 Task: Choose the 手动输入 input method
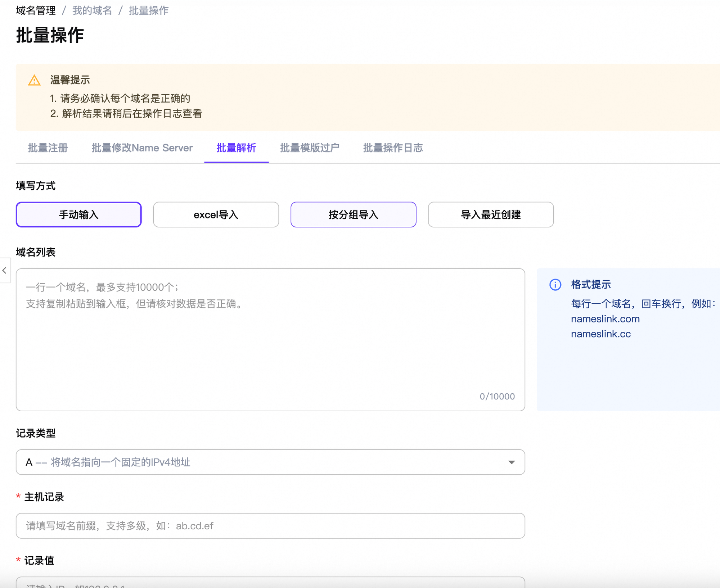click(x=78, y=215)
